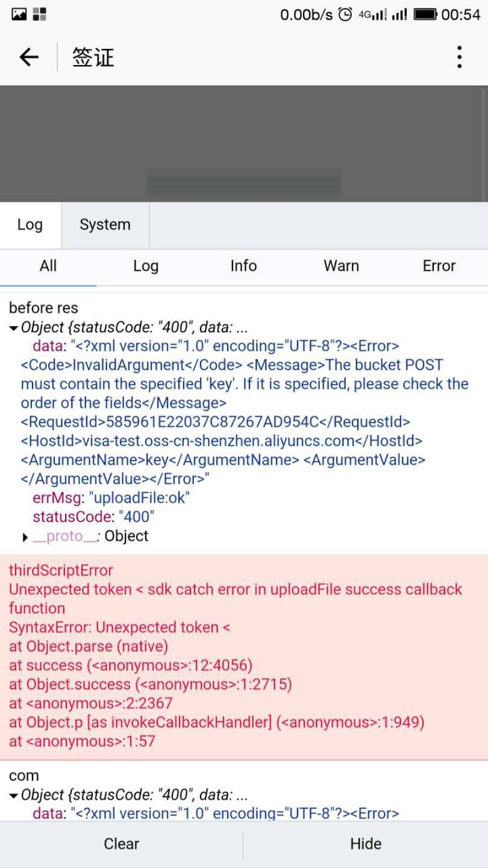
Task: Switch to the System tab
Action: [105, 225]
